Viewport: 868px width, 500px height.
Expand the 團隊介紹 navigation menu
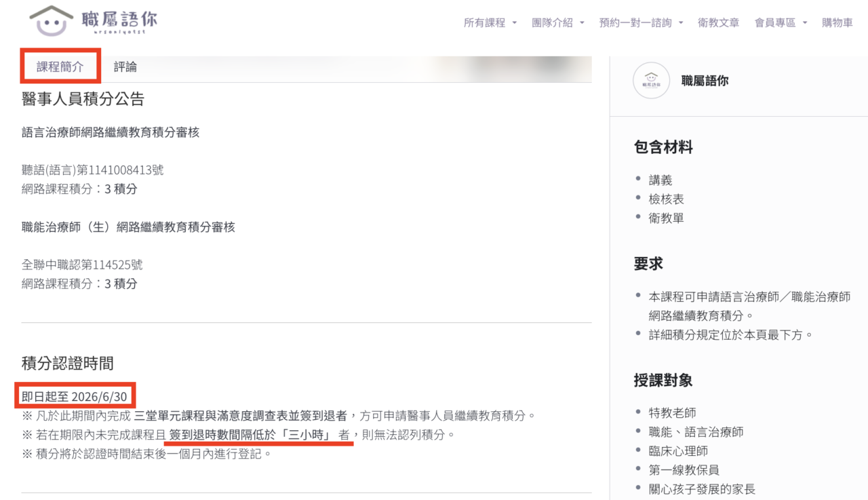557,23
